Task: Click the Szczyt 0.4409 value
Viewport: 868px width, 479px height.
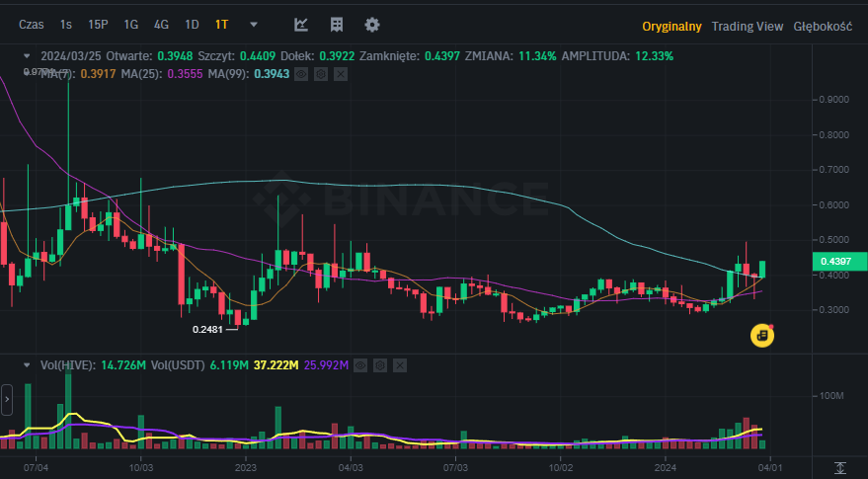Action: coord(258,56)
